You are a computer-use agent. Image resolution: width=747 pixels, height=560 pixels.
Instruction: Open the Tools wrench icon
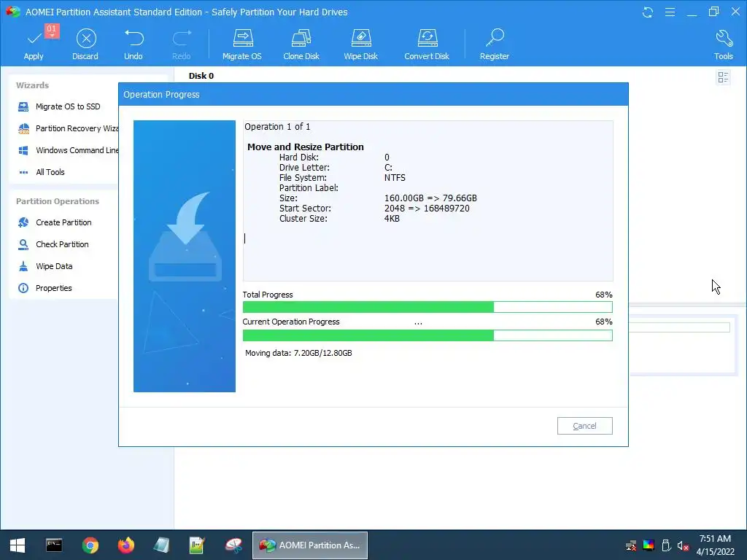(724, 38)
